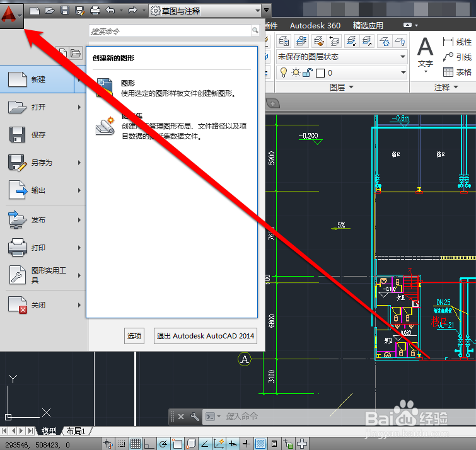Open the 未保存的图层状态 layer state dropdown

pyautogui.click(x=342, y=57)
